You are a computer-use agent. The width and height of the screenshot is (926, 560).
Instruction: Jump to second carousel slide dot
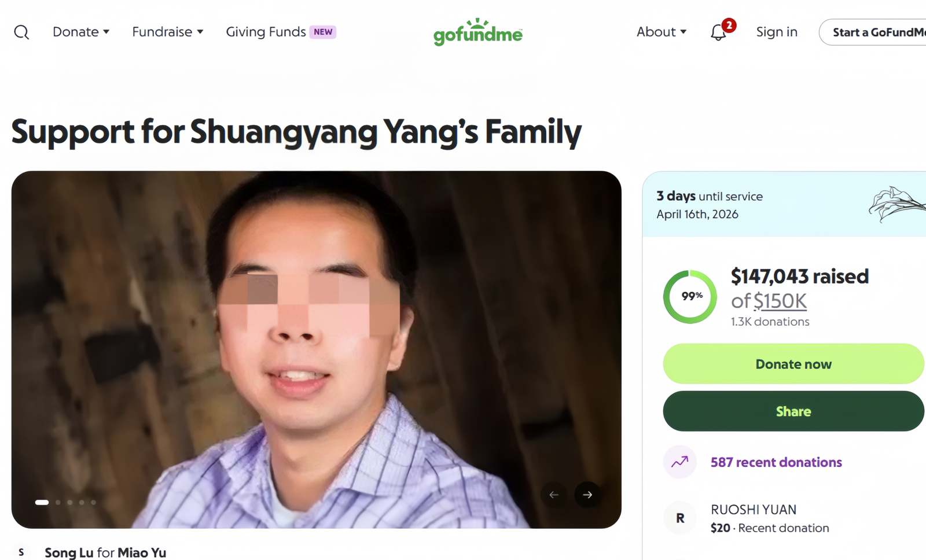coord(58,502)
